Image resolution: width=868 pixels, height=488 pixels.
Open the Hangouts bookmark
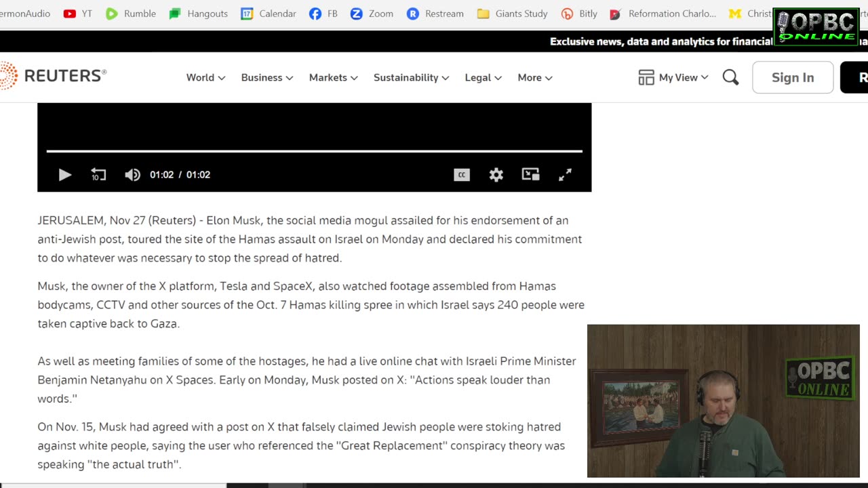coord(198,14)
